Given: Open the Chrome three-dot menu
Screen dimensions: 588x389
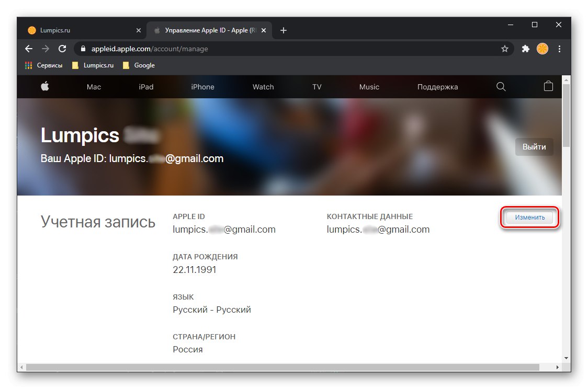Looking at the screenshot, I should pyautogui.click(x=560, y=49).
